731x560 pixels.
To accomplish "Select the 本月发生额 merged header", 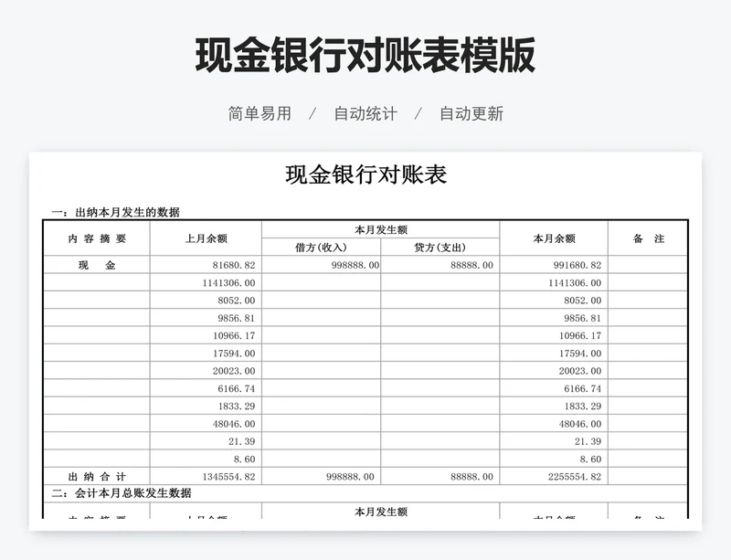I will [381, 229].
